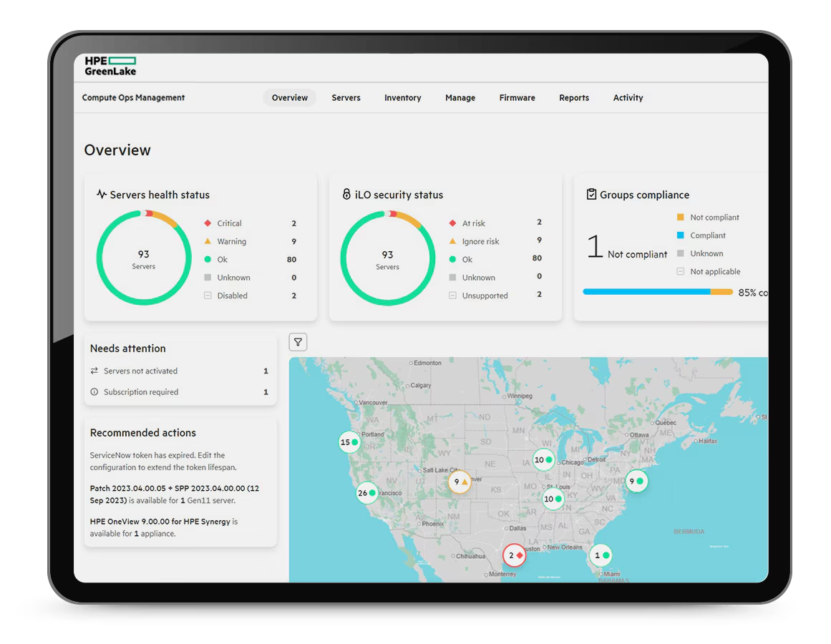Click the Needs attention heading

coord(127,348)
